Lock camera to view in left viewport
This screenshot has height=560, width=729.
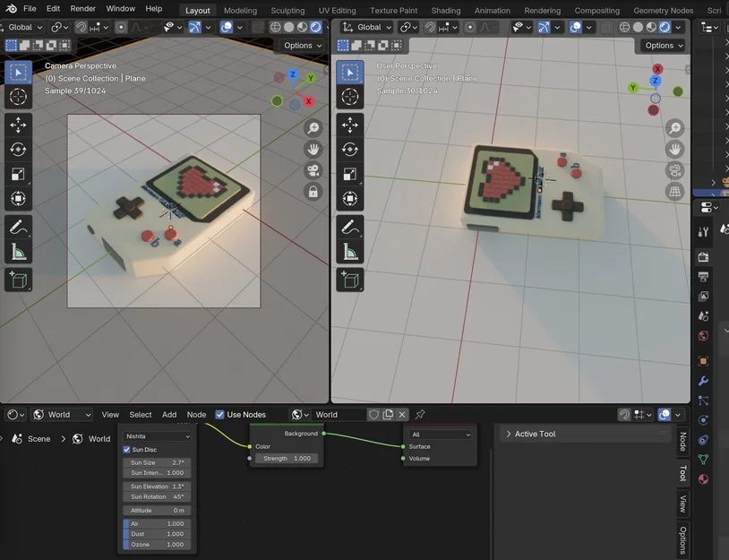pyautogui.click(x=313, y=191)
